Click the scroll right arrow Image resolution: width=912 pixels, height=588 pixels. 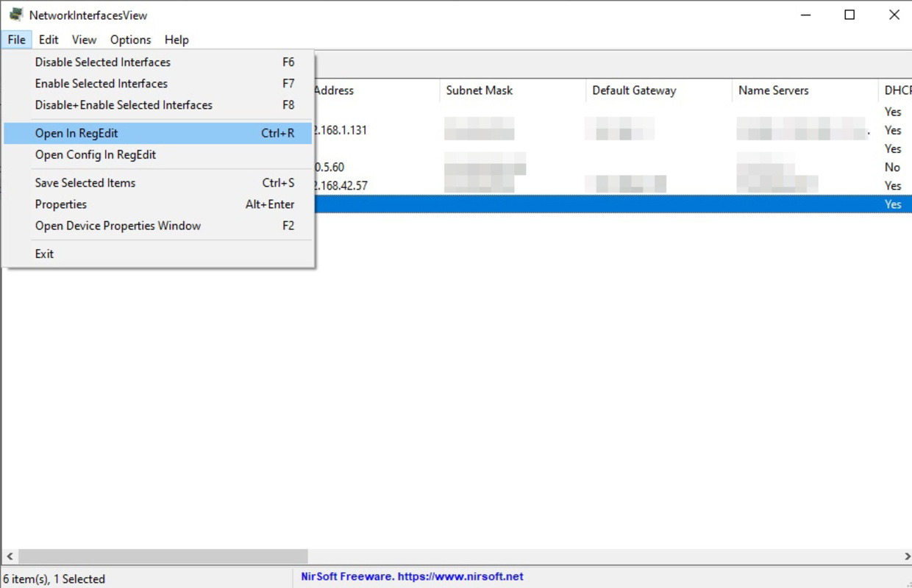(x=906, y=556)
